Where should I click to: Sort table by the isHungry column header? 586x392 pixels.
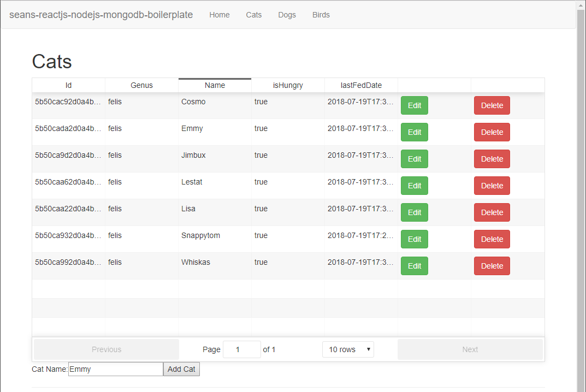pyautogui.click(x=288, y=85)
